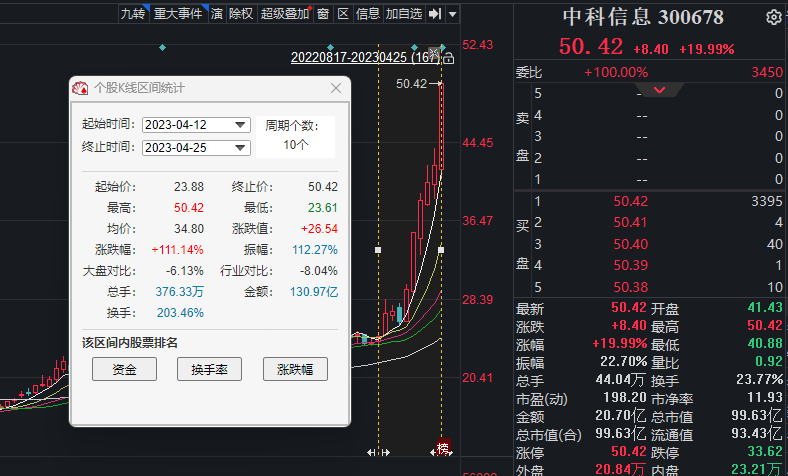Click the red 榜 badge at the chart bottom
The height and width of the screenshot is (476, 788).
click(x=443, y=447)
